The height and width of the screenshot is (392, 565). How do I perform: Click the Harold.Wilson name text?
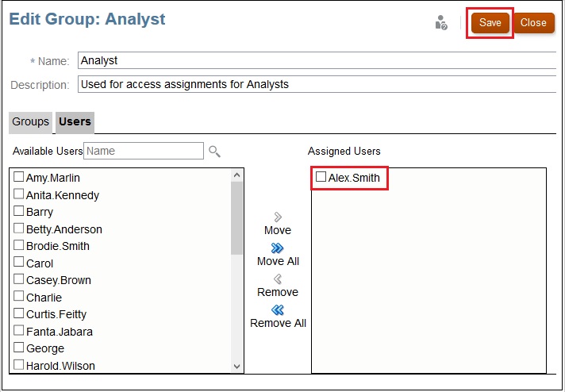[60, 366]
